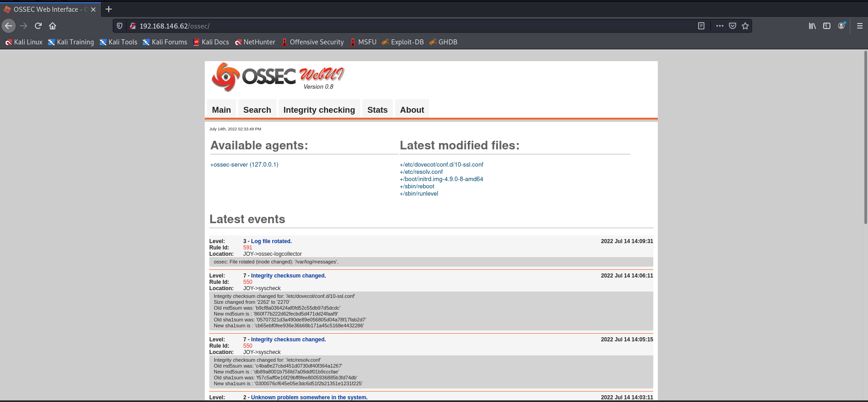Close the OSSEC Web Interface tab

(x=93, y=9)
